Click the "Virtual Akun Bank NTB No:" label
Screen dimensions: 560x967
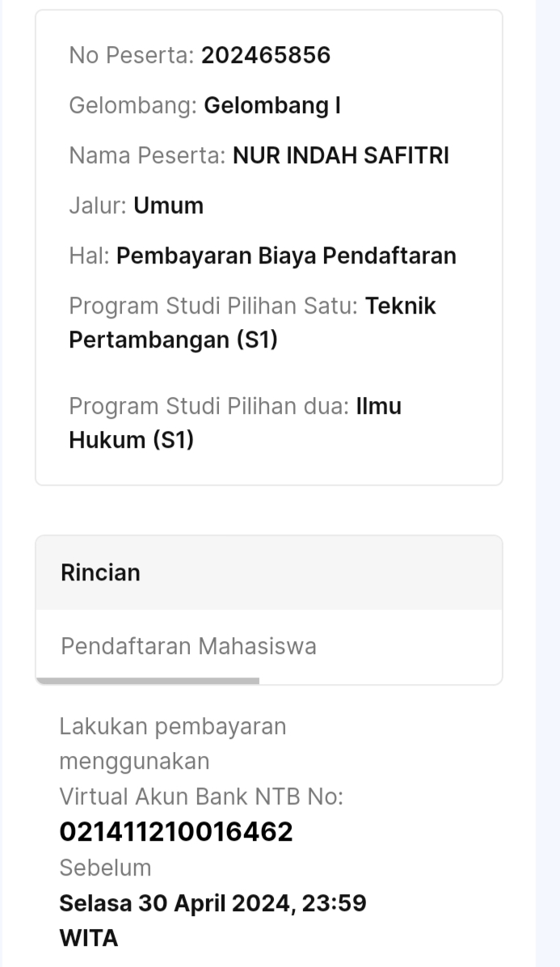(x=201, y=796)
